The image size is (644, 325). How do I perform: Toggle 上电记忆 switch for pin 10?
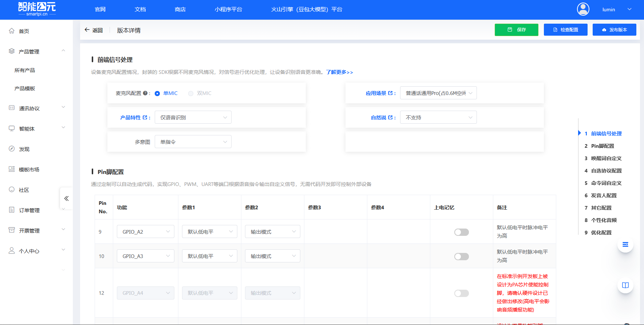461,257
